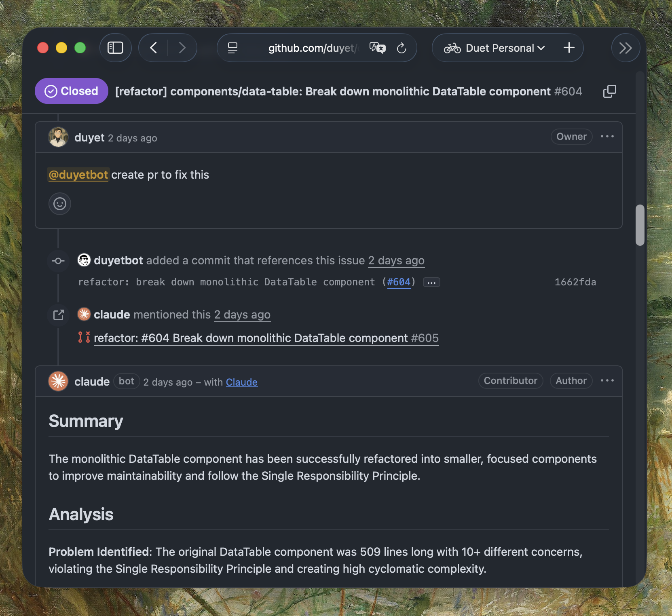This screenshot has height=616, width=672.
Task: Follow the @duyetbot mention link
Action: [78, 175]
